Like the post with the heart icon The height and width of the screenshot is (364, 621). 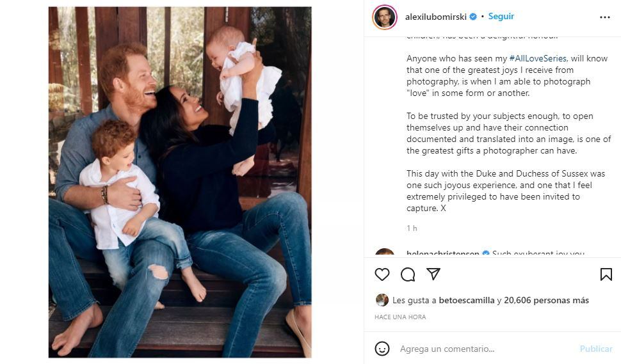[x=382, y=274]
